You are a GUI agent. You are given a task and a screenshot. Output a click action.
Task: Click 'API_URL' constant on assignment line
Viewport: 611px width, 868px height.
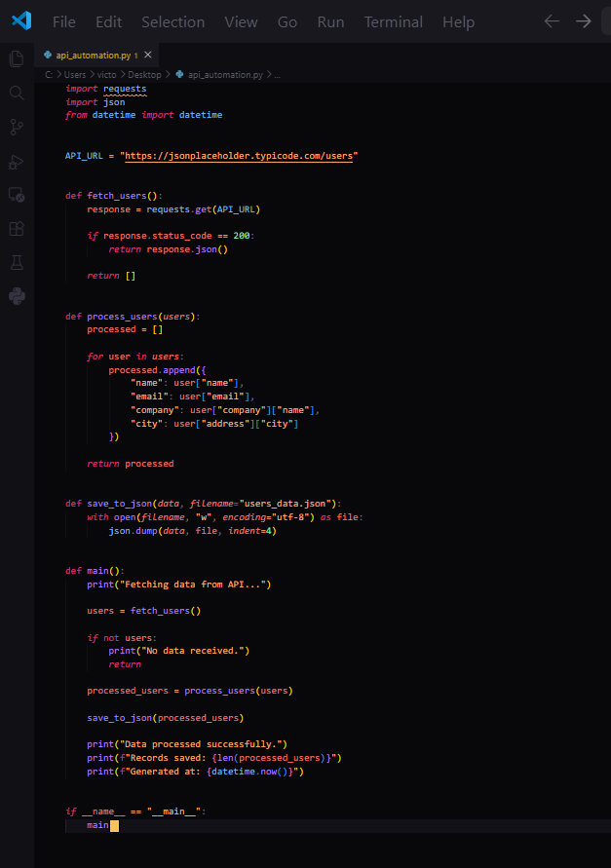84,156
